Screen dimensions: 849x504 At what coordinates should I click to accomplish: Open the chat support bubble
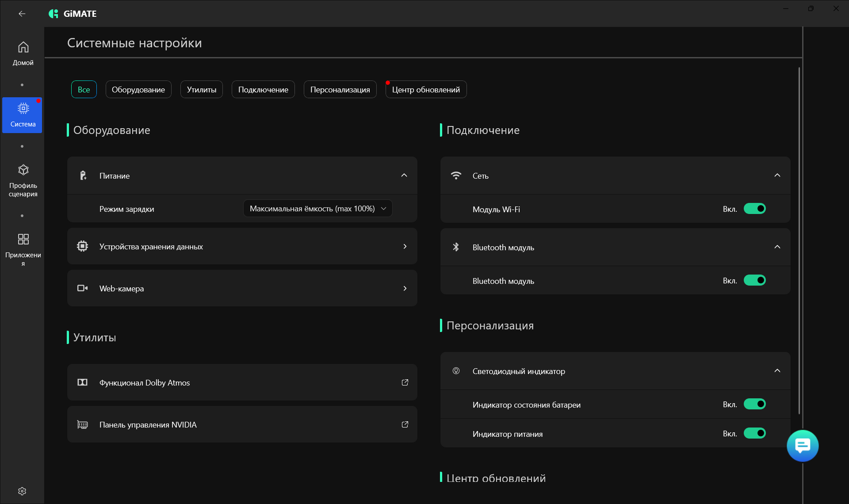(803, 446)
